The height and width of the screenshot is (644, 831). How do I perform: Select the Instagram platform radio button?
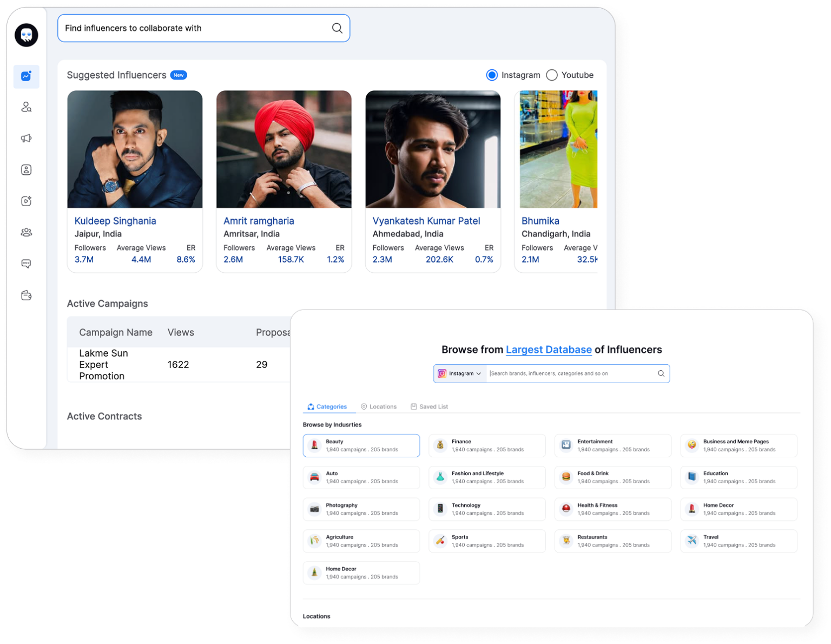(492, 75)
